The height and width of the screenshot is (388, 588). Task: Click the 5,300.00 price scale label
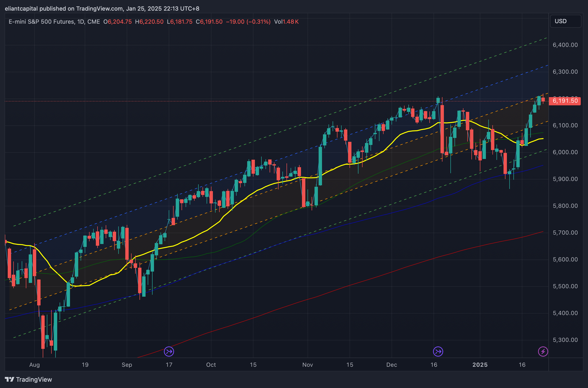[x=565, y=340]
